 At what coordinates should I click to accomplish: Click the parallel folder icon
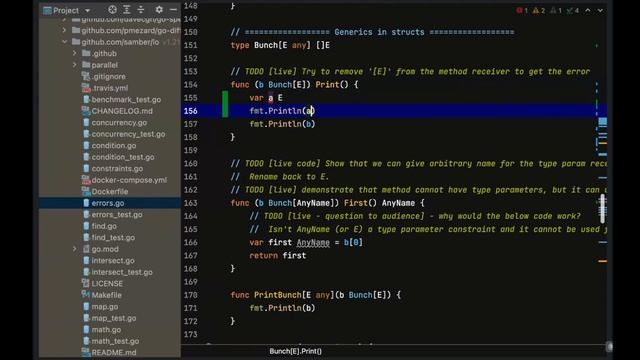point(86,64)
